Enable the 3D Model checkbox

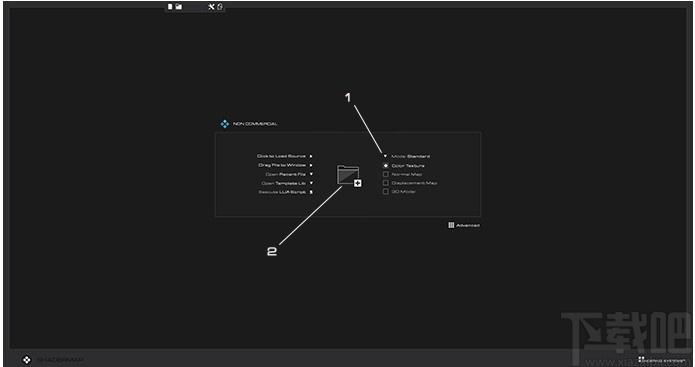coord(386,191)
